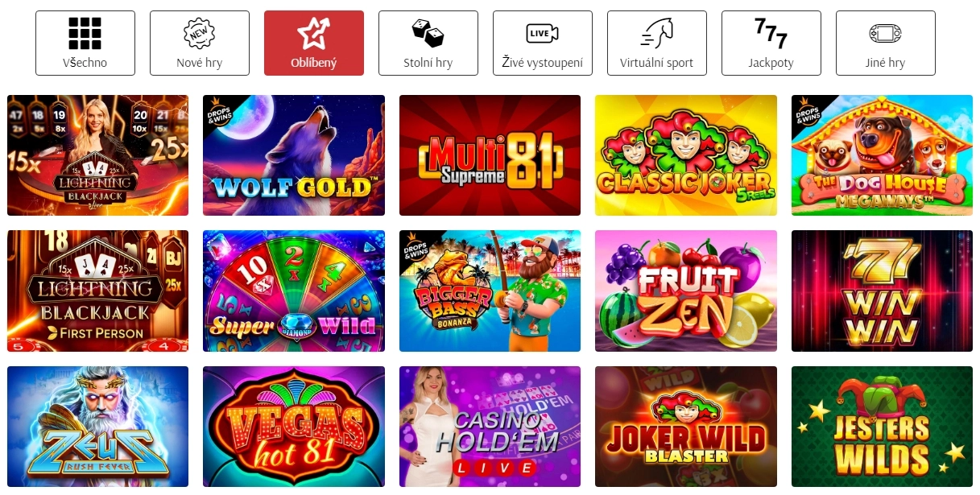
Task: Open Lightning Blackjack First Person tile
Action: tap(97, 291)
